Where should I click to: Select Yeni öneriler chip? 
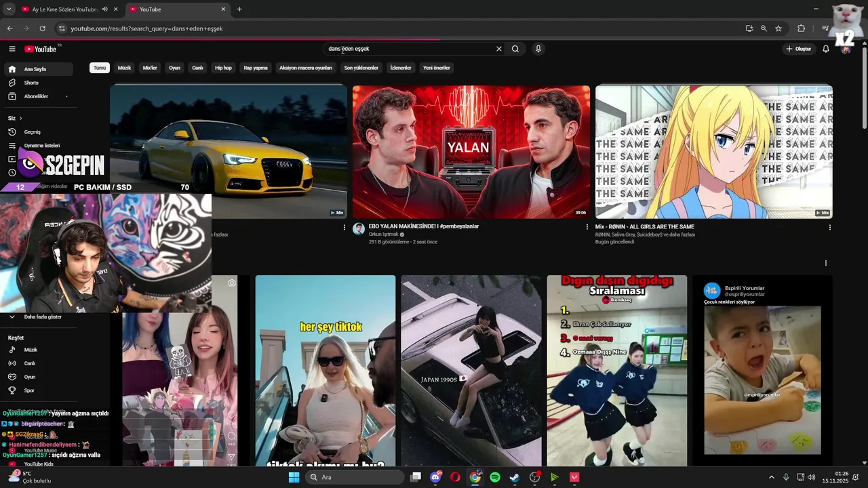[436, 68]
